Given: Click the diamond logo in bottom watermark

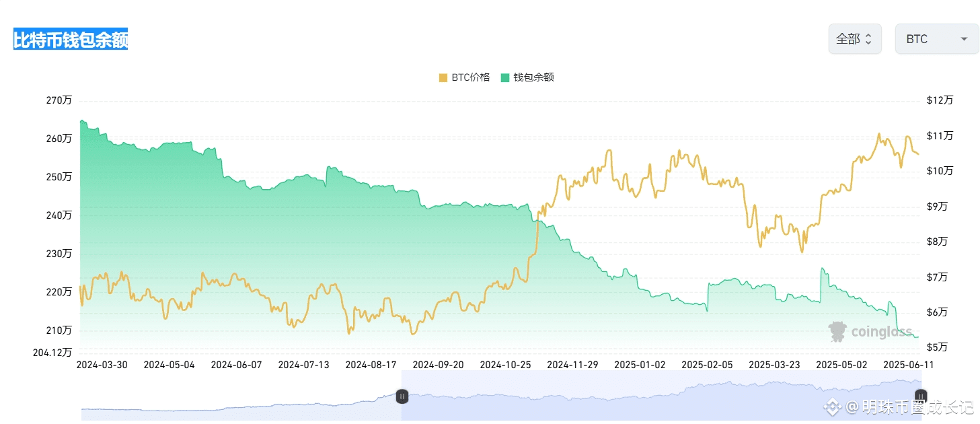Looking at the screenshot, I should [833, 407].
